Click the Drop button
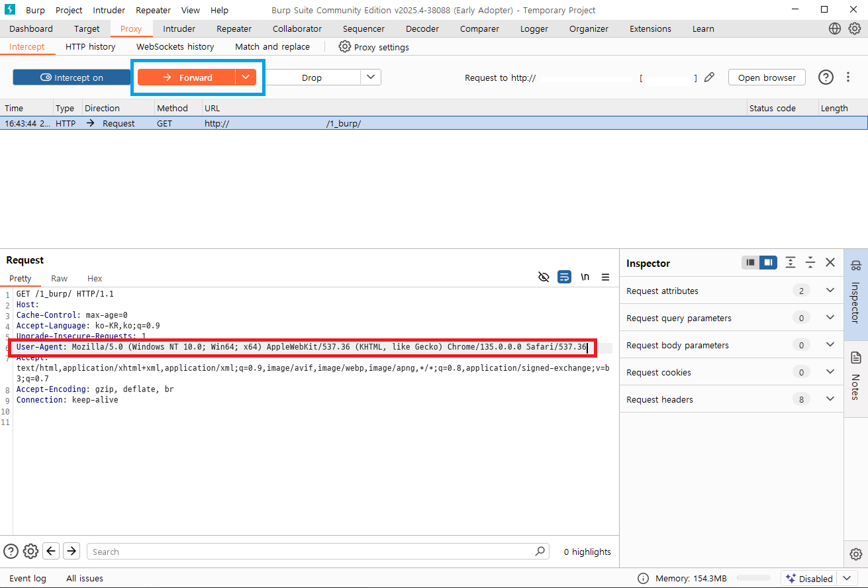 [311, 77]
